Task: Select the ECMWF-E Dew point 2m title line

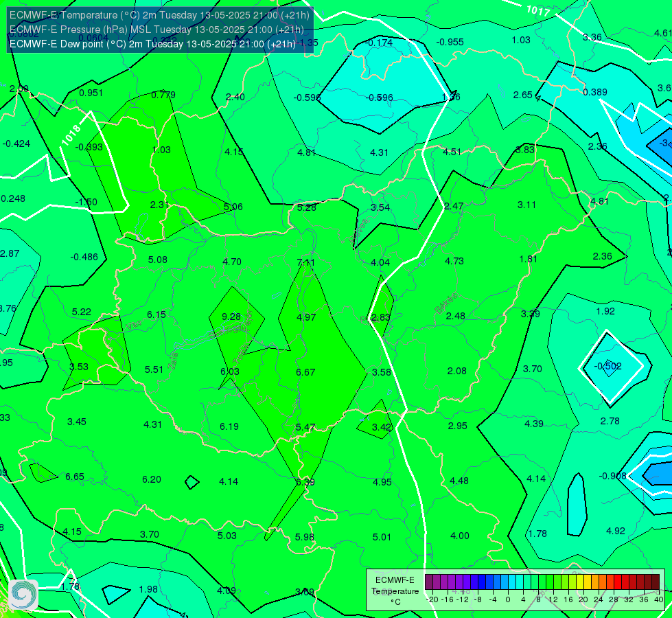Action: (152, 44)
